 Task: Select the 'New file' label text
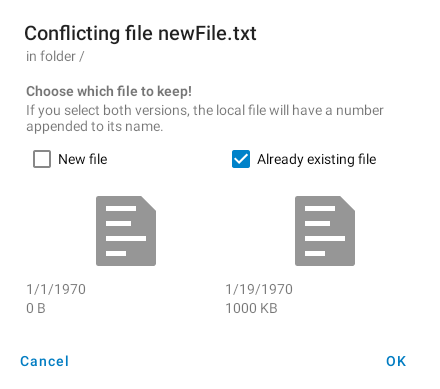point(83,159)
